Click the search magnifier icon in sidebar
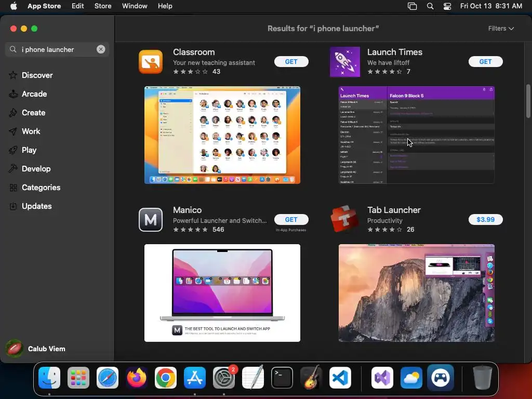 pyautogui.click(x=13, y=49)
